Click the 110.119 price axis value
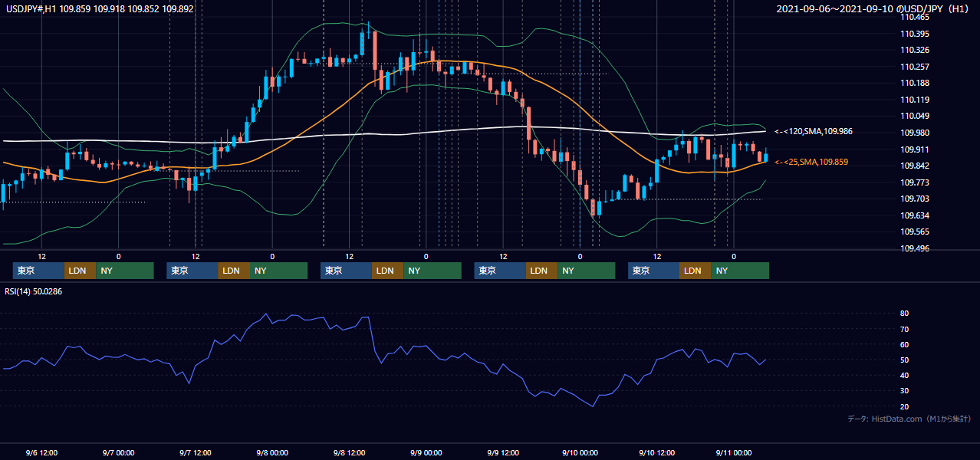980x460 pixels. [x=914, y=100]
